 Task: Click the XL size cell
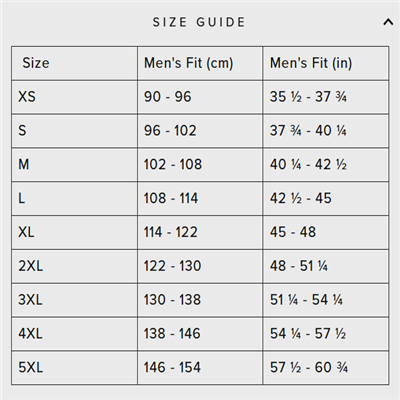tap(75, 232)
